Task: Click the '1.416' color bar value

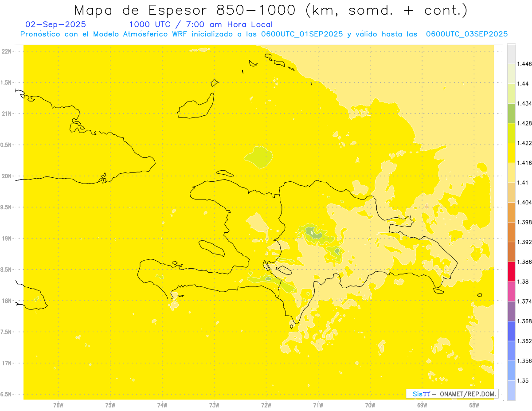Action: point(524,163)
